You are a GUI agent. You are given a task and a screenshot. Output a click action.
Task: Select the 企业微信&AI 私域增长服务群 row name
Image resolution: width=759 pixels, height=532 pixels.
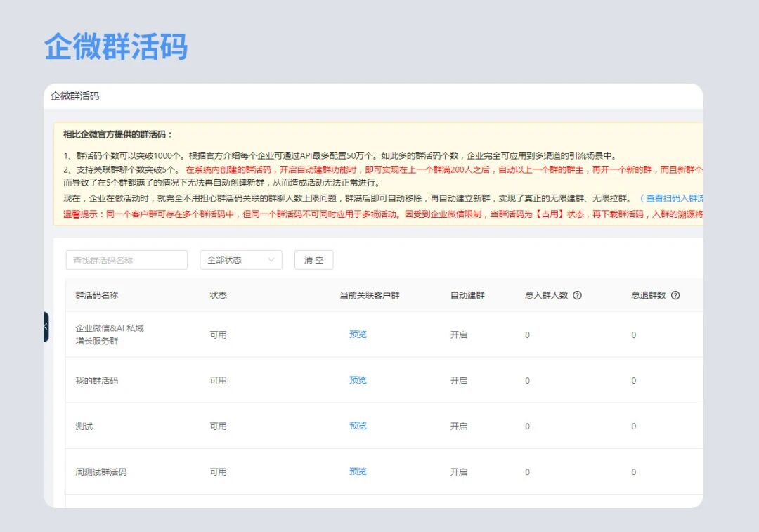pos(109,335)
